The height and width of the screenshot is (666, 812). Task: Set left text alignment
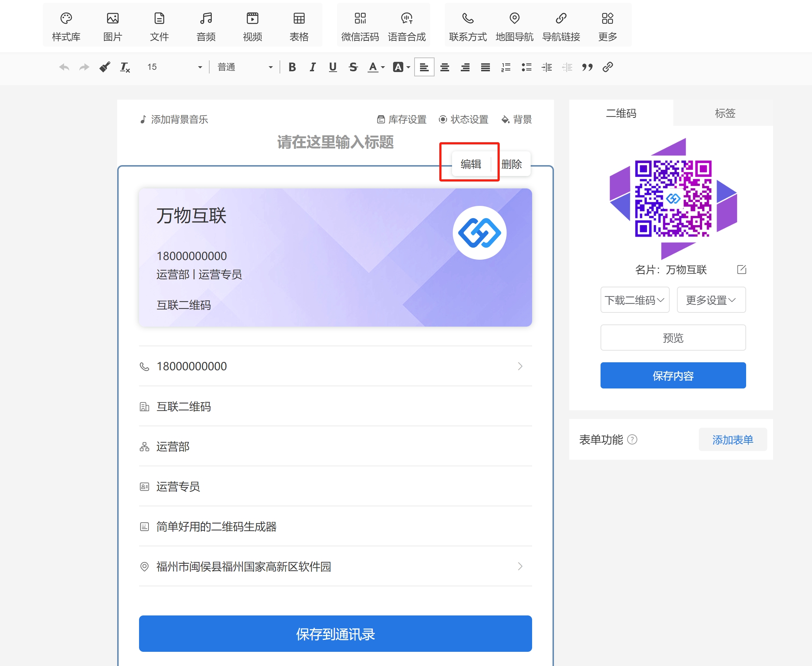pyautogui.click(x=424, y=67)
